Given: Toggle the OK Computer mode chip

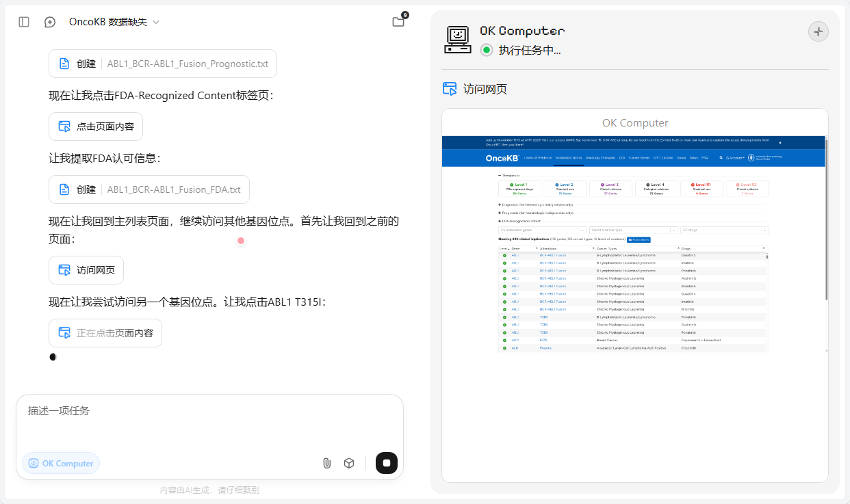Looking at the screenshot, I should pyautogui.click(x=61, y=463).
